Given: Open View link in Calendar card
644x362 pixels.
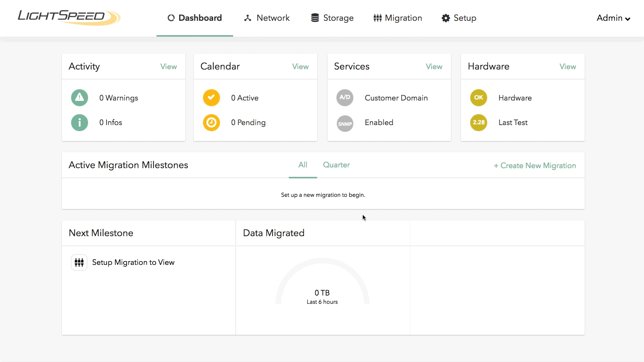Looking at the screenshot, I should tap(300, 67).
